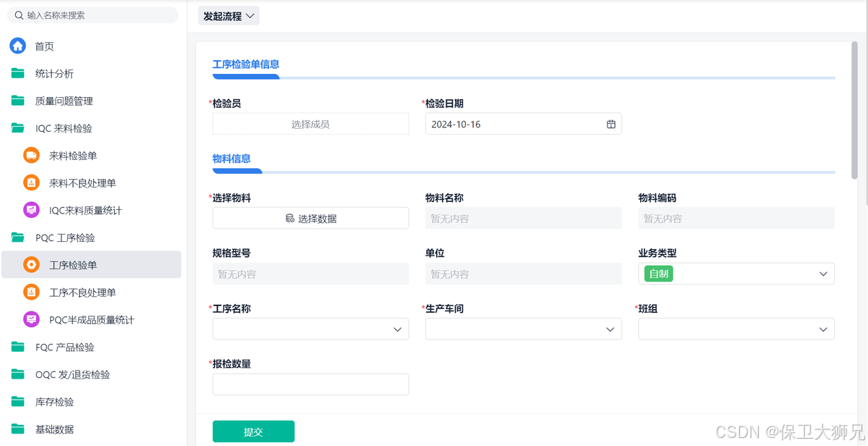Viewport: 868px width, 446px height.
Task: Click the open folder icon of PQC 工序检验
Action: point(17,237)
